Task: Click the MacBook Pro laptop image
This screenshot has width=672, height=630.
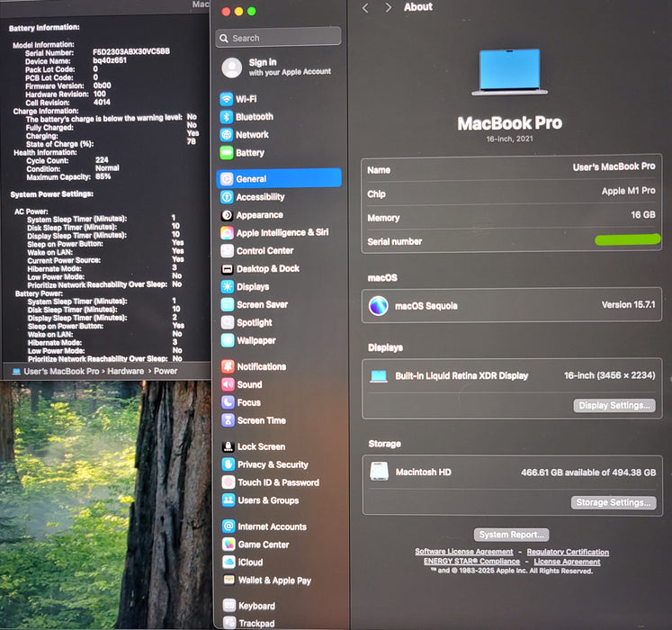Action: [x=509, y=72]
